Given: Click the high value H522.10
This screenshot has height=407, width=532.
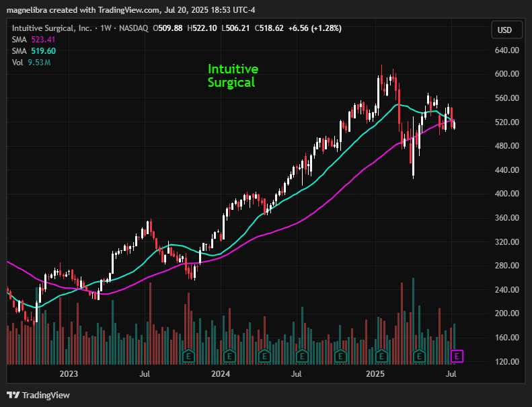Looking at the screenshot, I should coord(202,28).
